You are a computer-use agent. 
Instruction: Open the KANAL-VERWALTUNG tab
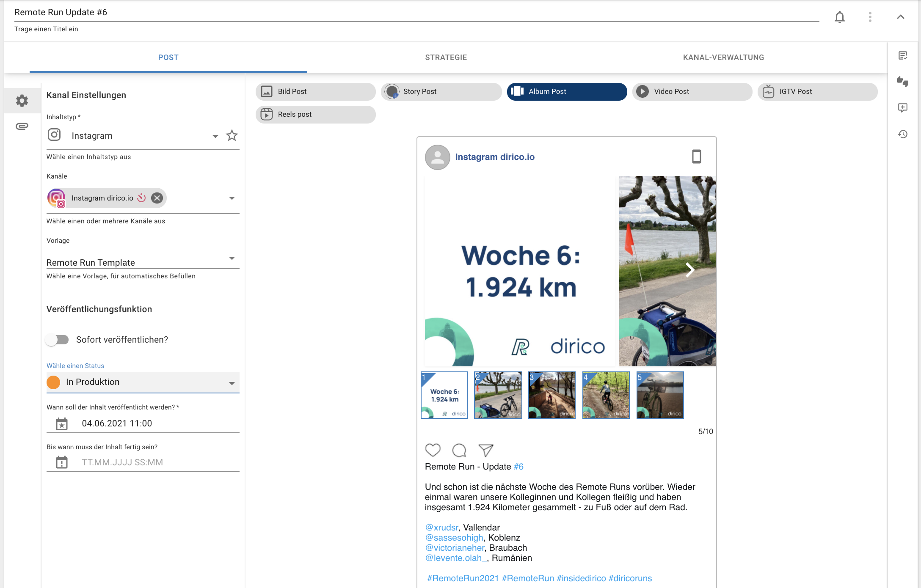click(x=723, y=57)
